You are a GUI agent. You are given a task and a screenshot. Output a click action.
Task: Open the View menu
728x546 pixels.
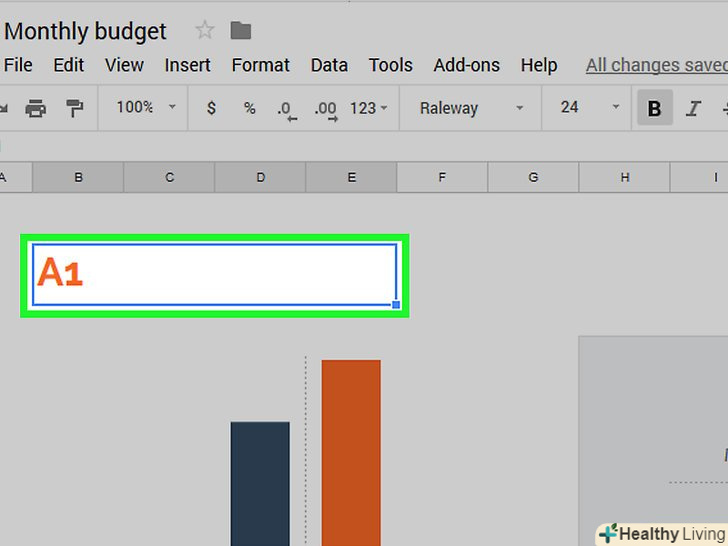pos(124,65)
